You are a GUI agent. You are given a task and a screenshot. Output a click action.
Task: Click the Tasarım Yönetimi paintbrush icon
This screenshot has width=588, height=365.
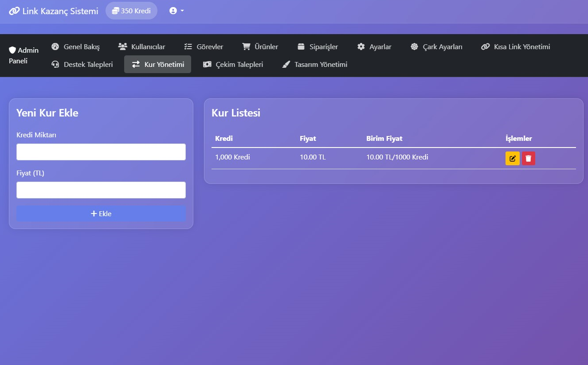click(x=286, y=64)
